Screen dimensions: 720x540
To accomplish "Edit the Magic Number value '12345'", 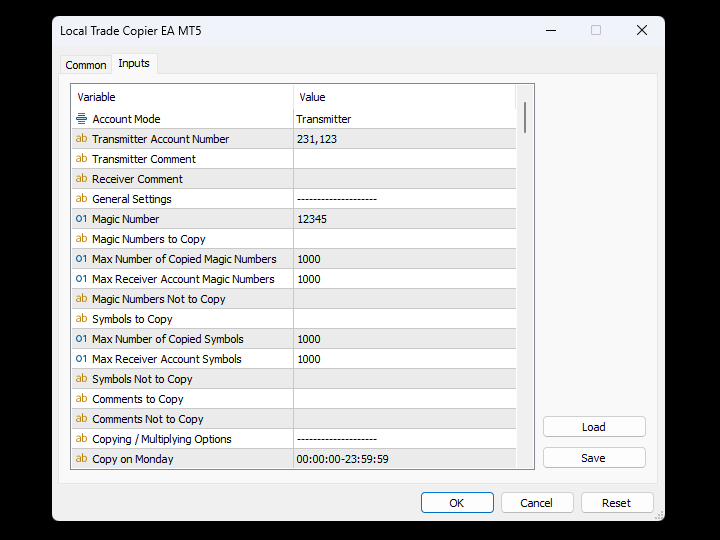I will coord(405,219).
